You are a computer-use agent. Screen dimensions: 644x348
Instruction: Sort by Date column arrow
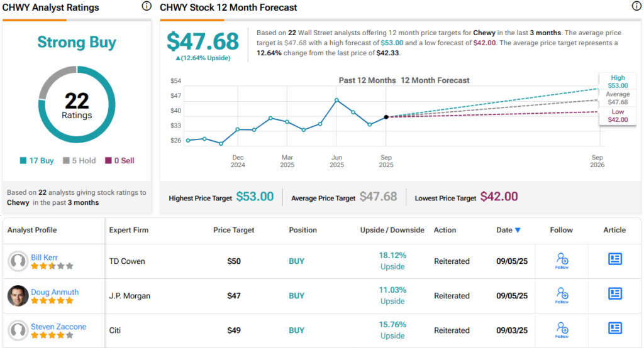[518, 231]
